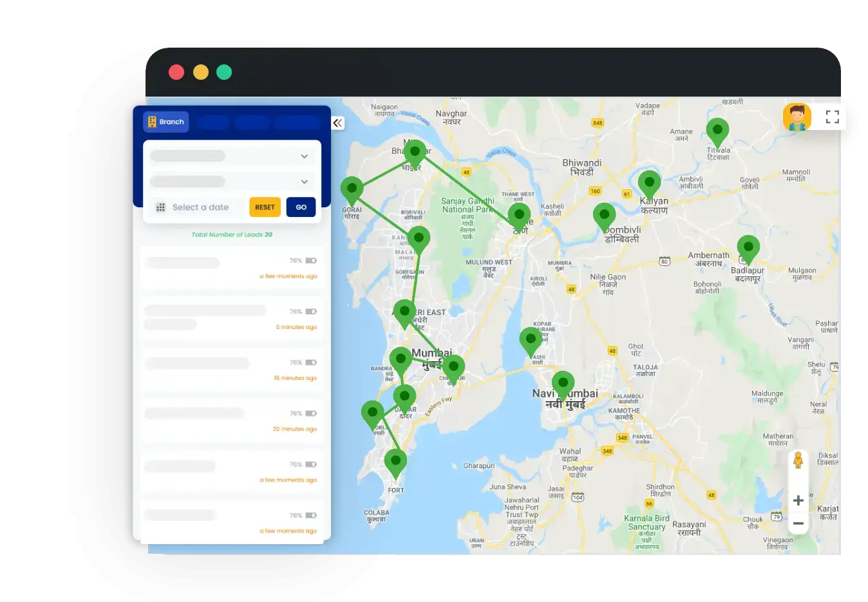
Task: Select the 5 minutes ago timestamp
Action: point(296,327)
